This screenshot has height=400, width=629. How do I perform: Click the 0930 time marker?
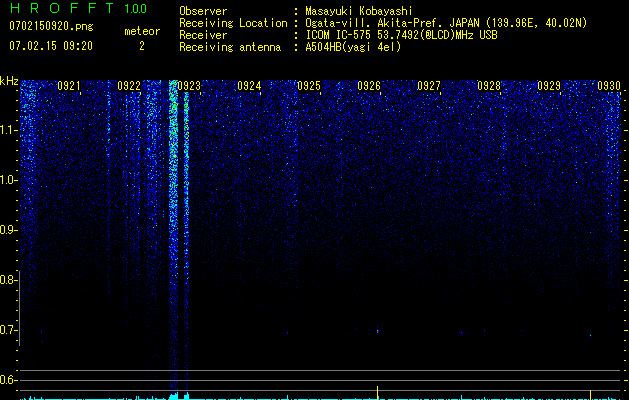(609, 86)
